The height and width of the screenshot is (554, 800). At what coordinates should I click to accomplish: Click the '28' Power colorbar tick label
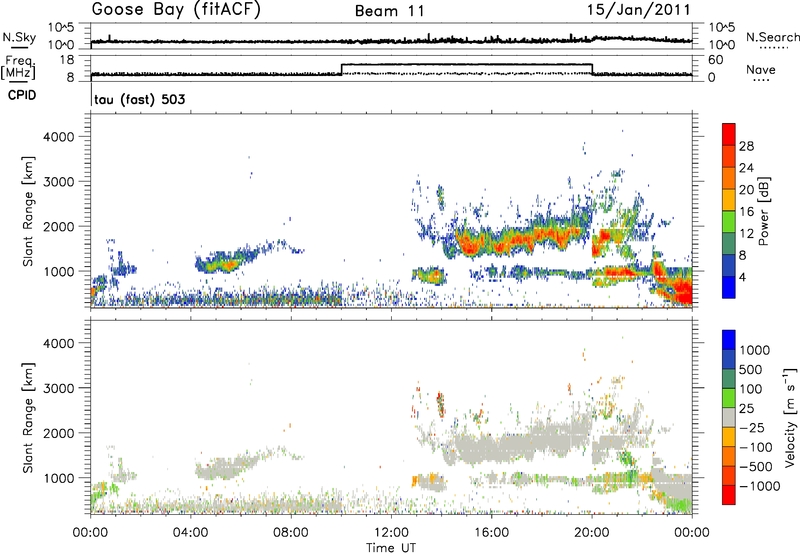(x=746, y=146)
